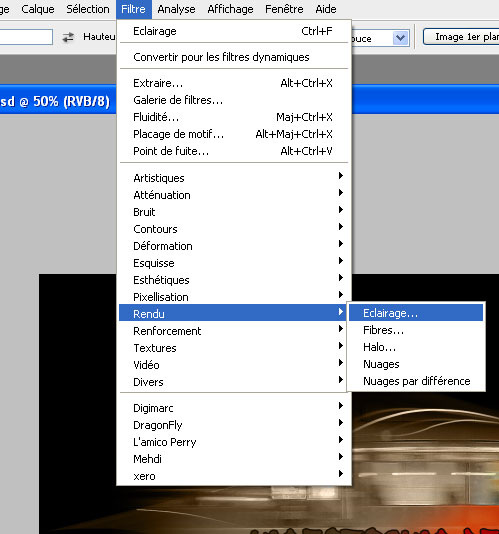Open Galerie de filtres
This screenshot has height=534, width=499.
pyautogui.click(x=234, y=100)
